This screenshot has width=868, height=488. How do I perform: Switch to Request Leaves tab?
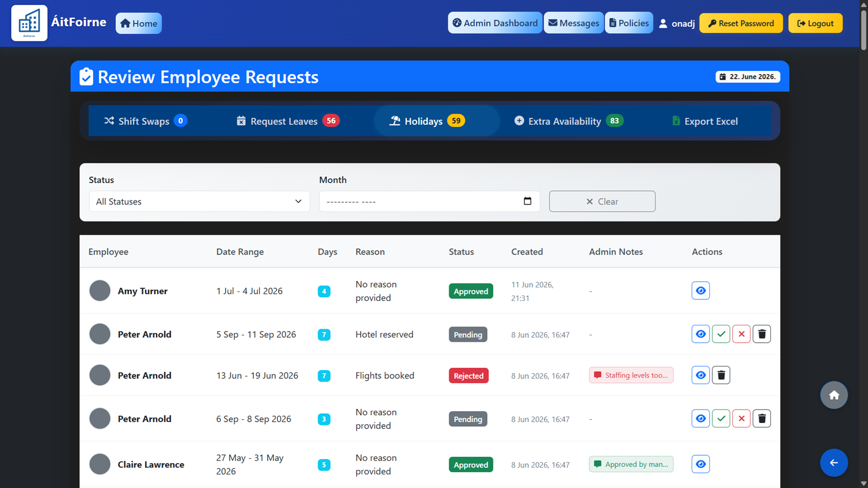coord(288,121)
